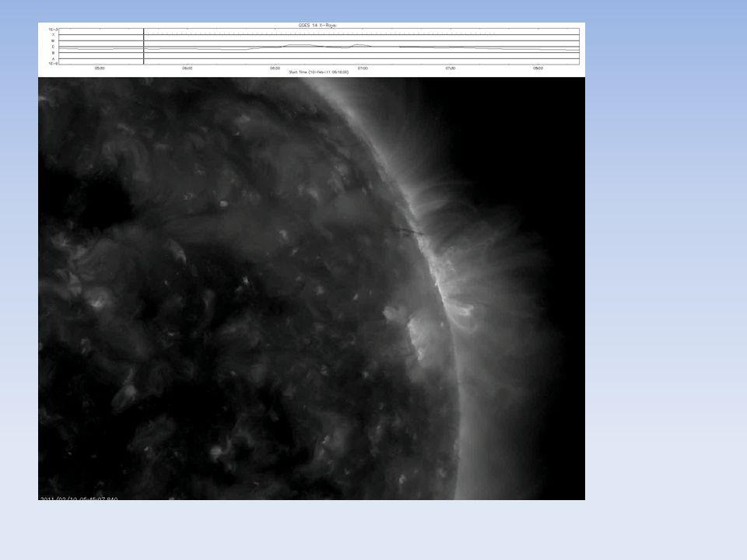Select the solar limb image
Viewport: 747px width, 560px height.
311,289
